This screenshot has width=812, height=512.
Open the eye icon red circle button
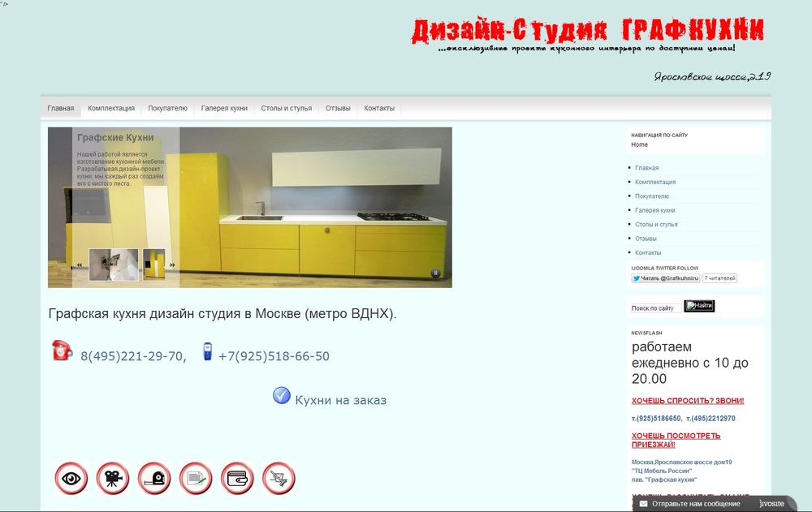click(71, 478)
